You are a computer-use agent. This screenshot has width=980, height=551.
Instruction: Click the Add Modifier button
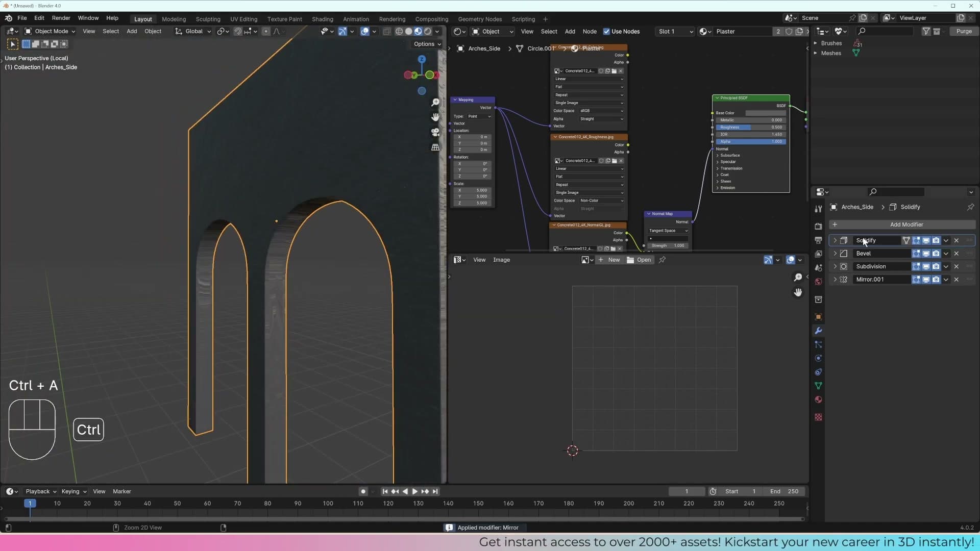coord(902,224)
